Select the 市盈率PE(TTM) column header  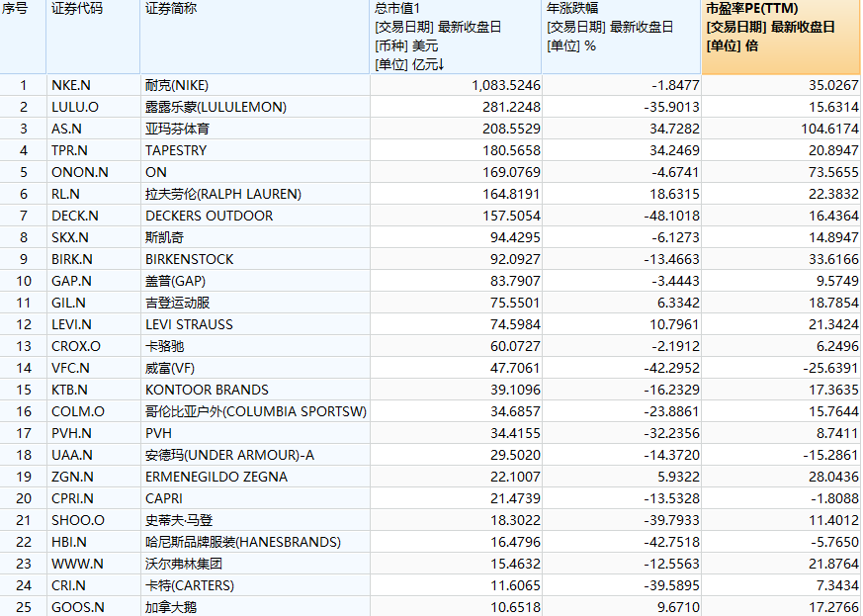coord(781,37)
